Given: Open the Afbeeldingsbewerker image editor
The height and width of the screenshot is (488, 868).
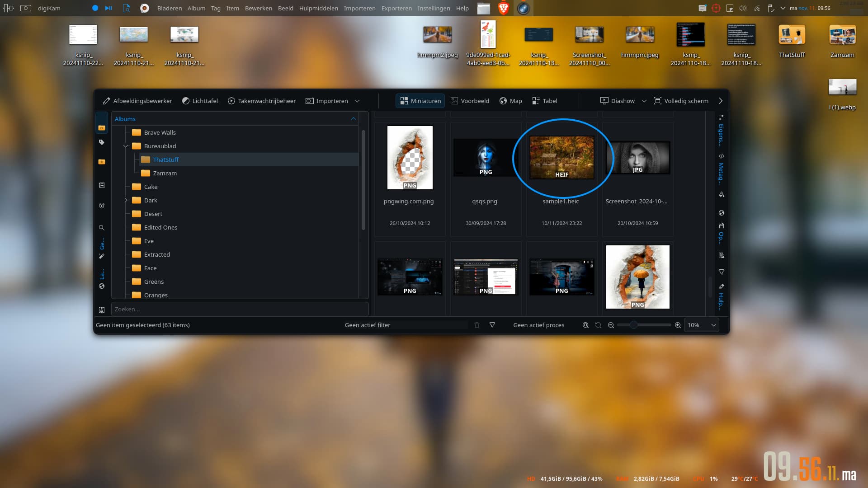Looking at the screenshot, I should [137, 101].
